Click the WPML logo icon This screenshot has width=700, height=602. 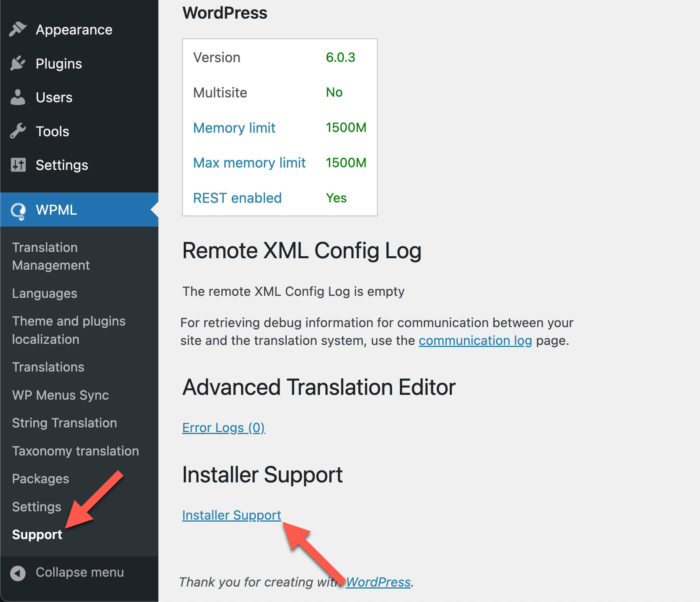click(x=18, y=210)
